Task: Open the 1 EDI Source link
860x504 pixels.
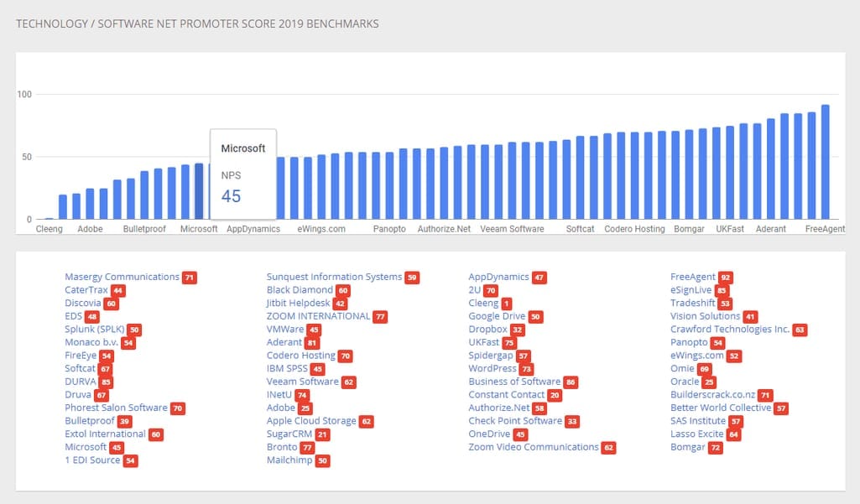Action: [x=92, y=460]
